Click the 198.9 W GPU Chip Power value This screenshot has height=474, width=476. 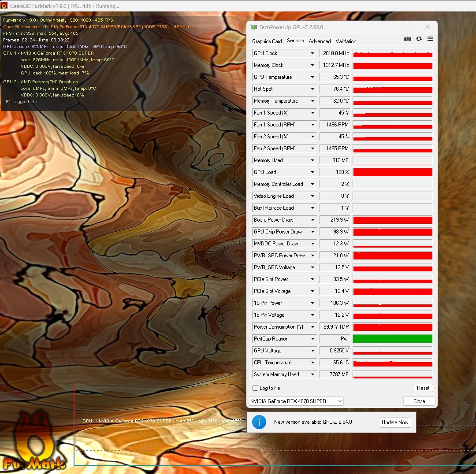[x=335, y=232]
